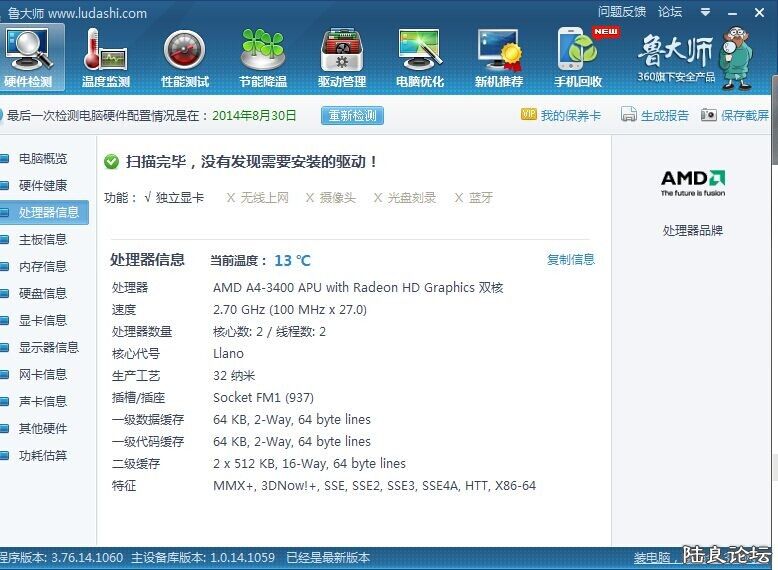The image size is (778, 570).
Task: Click the 重新检测 re-scan button
Action: (352, 115)
